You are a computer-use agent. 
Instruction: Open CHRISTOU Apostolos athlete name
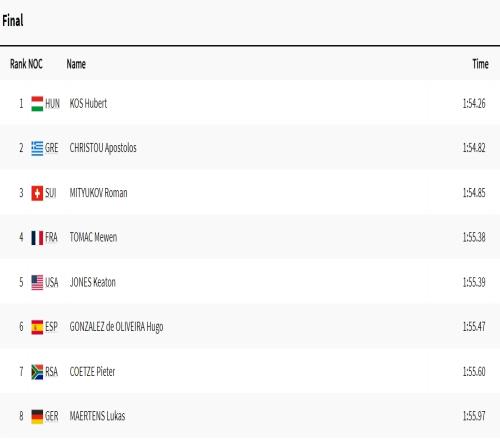pyautogui.click(x=103, y=148)
